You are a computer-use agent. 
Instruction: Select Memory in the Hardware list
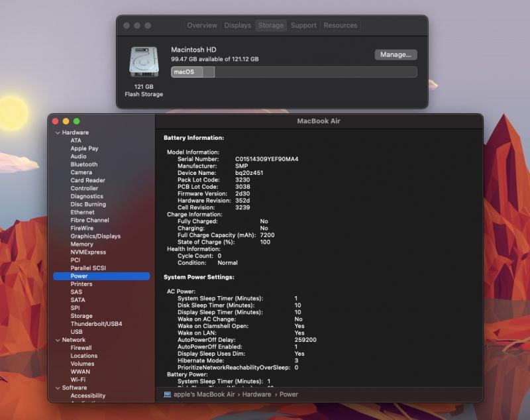point(81,244)
